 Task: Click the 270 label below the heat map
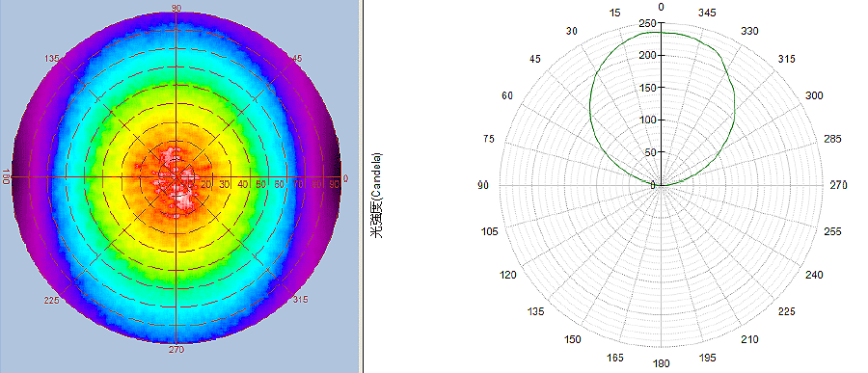tap(176, 349)
